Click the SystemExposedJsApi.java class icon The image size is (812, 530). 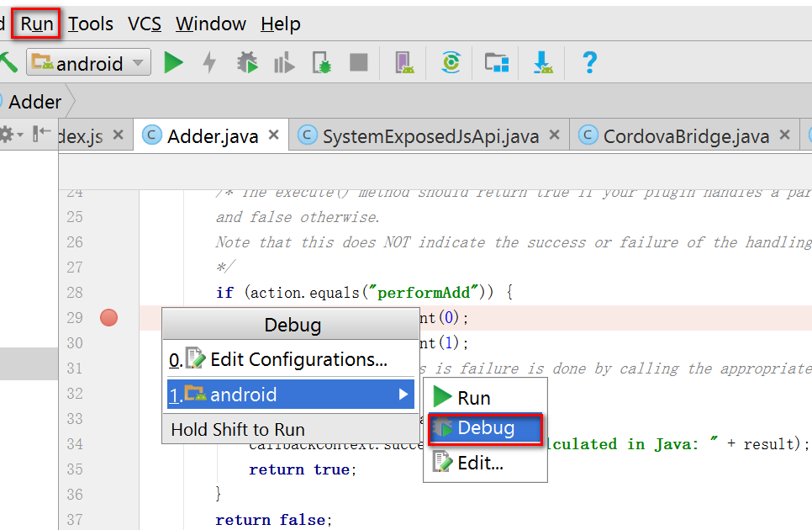[307, 135]
